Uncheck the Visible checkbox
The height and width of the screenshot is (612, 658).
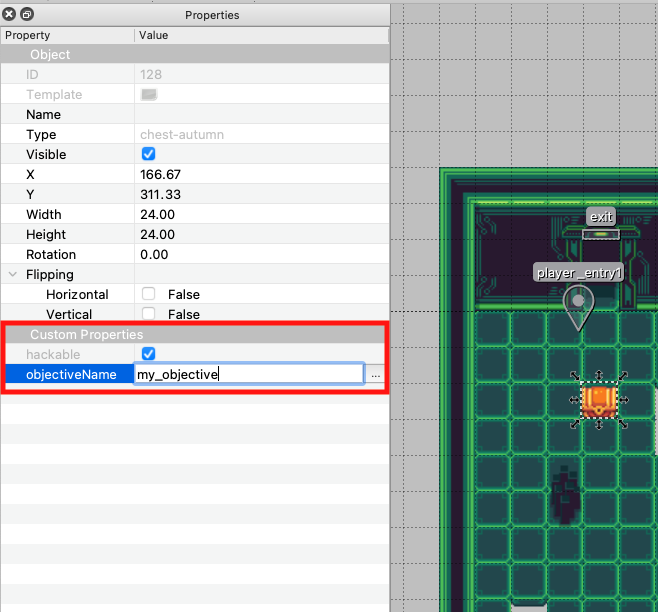[149, 154]
